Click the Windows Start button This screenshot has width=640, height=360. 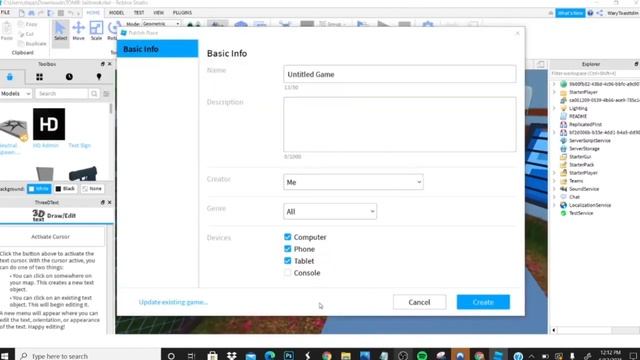point(6,356)
